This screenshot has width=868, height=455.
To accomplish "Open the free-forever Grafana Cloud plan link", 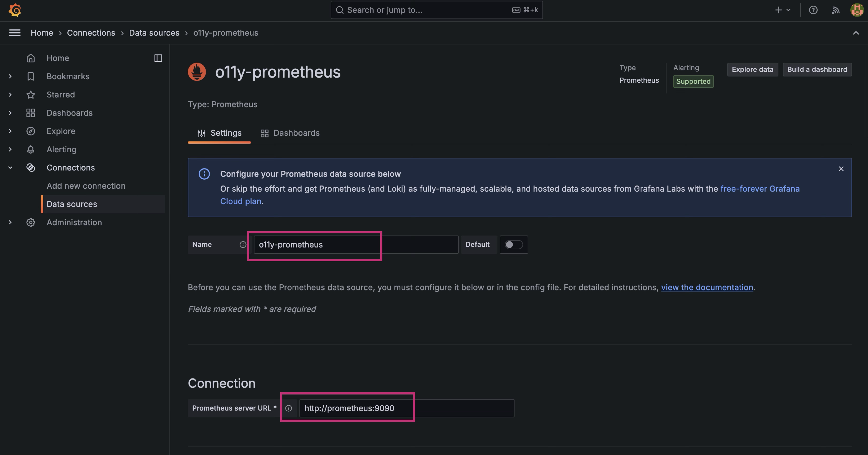I will tap(760, 189).
